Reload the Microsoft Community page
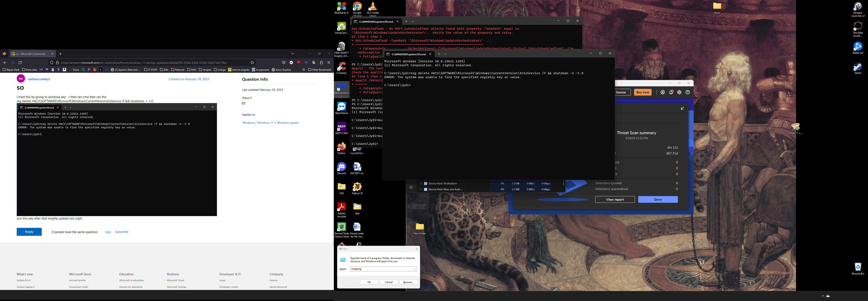The height and width of the screenshot is (301, 868). [x=20, y=63]
